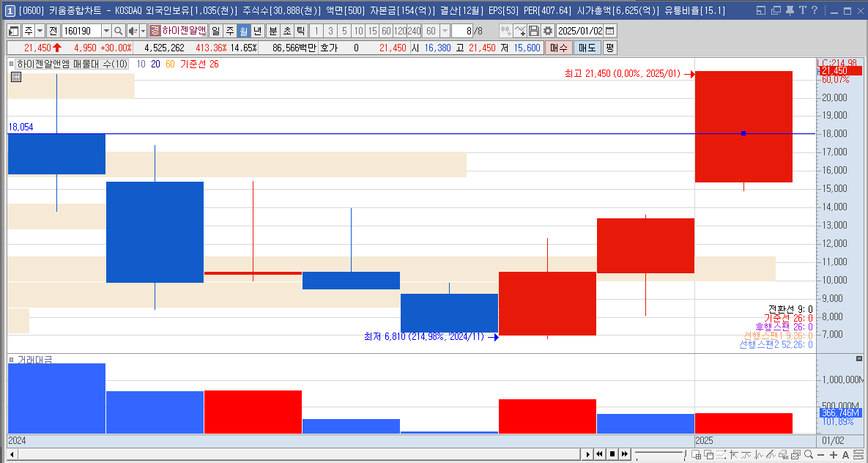Screen dimensions: 868x463
Task: Click the plus zoom-in chart icon
Action: coord(834,455)
